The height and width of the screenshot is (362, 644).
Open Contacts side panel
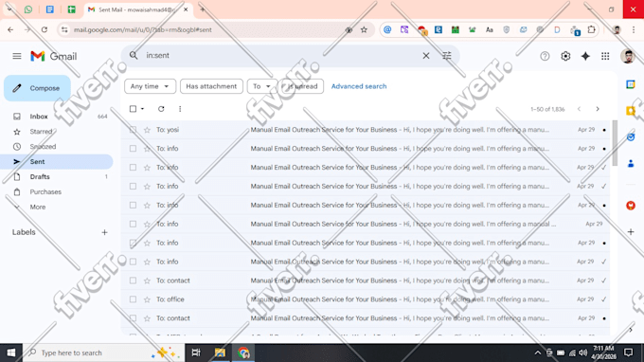tap(631, 164)
